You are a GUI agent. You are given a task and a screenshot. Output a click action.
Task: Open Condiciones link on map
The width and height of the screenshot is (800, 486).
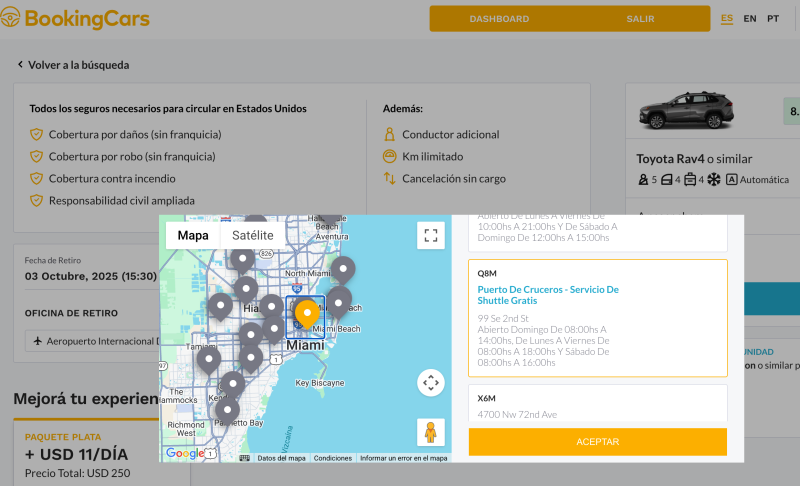333,458
